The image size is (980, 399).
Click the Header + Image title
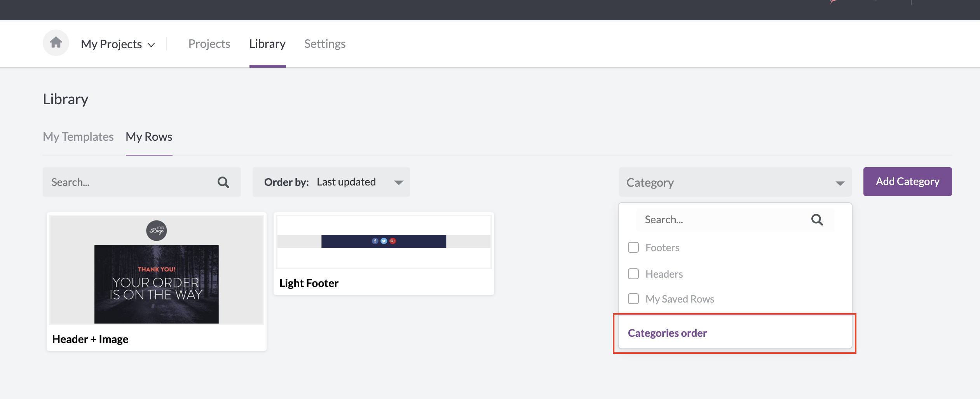click(90, 339)
